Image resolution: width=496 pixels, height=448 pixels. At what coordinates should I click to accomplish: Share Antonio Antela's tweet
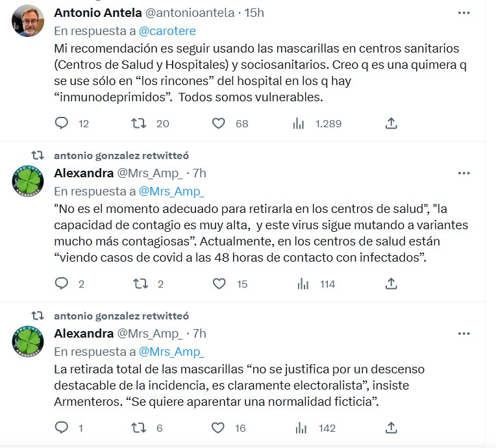coord(391,123)
